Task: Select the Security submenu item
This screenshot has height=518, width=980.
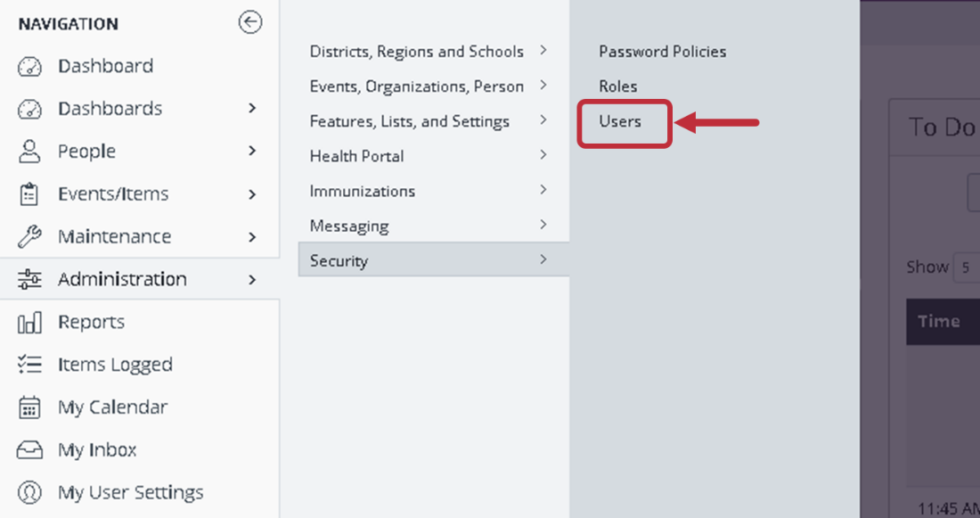Action: (339, 261)
